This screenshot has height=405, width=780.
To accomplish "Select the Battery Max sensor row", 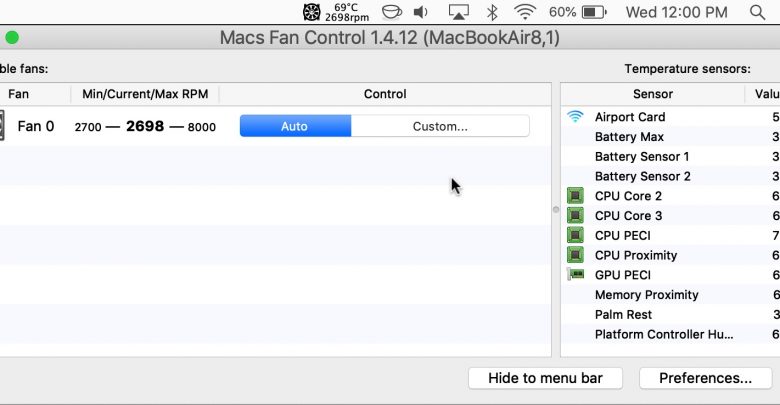I will tap(671, 137).
